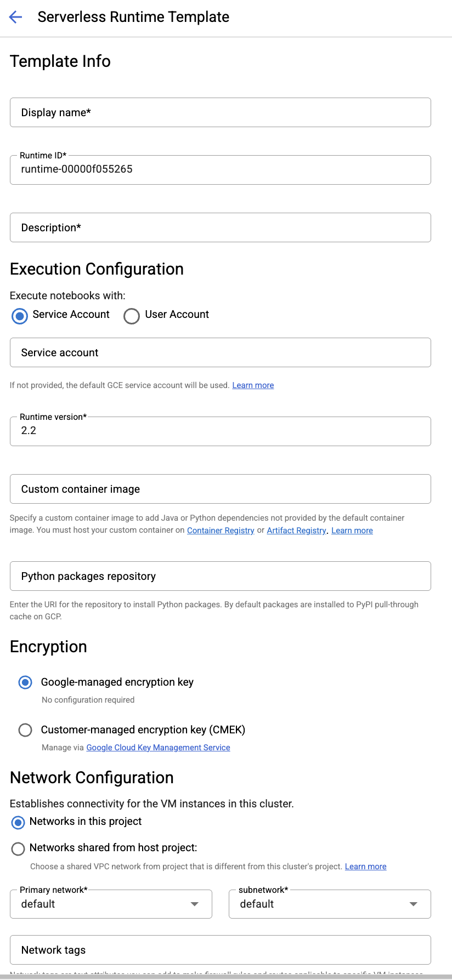
Task: Expand the subnetwork dropdown arrow
Action: coord(414,904)
